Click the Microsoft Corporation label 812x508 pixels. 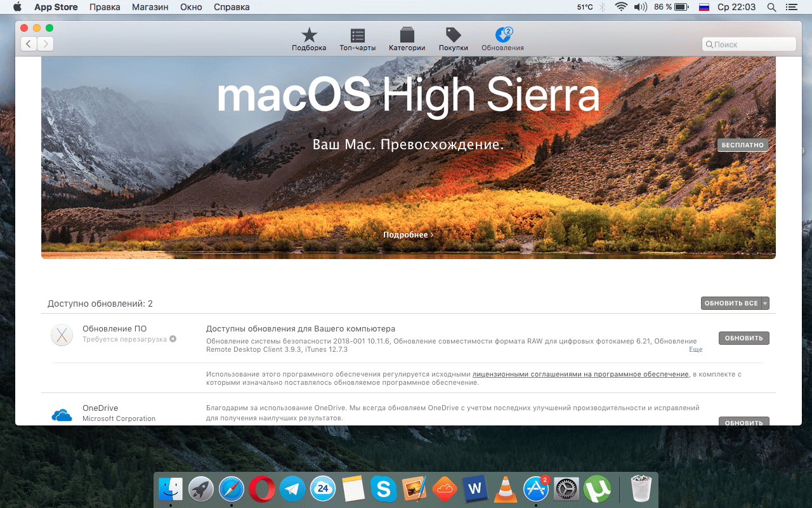[119, 418]
